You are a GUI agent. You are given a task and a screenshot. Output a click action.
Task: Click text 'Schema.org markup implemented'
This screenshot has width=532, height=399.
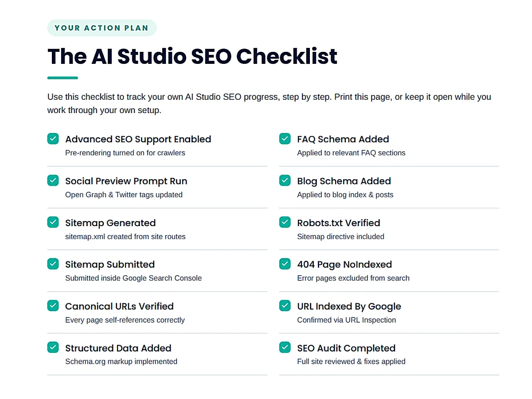click(x=121, y=362)
